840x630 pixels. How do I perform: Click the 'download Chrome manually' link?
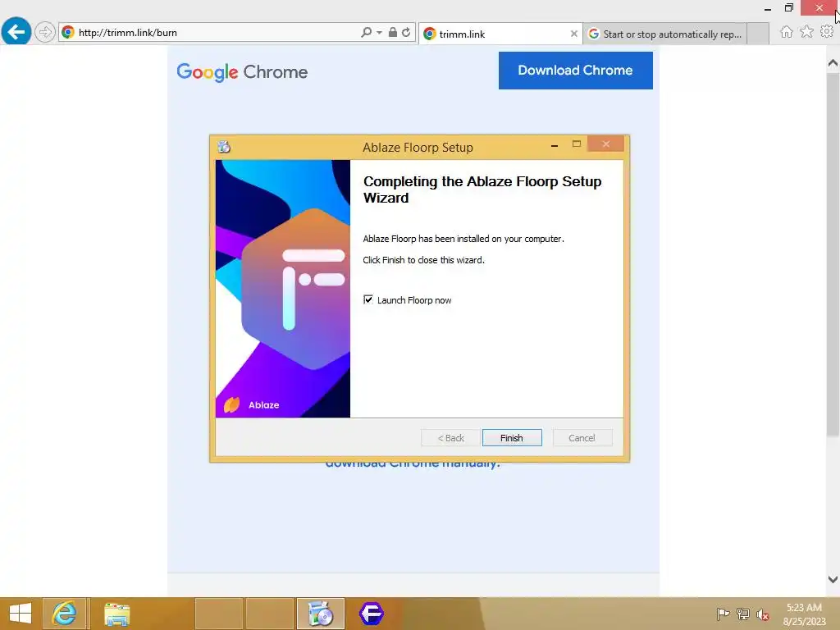[413, 464]
